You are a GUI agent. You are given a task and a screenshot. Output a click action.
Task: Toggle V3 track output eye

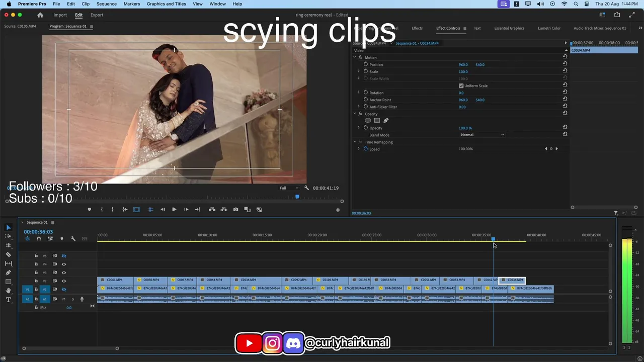[x=64, y=273]
